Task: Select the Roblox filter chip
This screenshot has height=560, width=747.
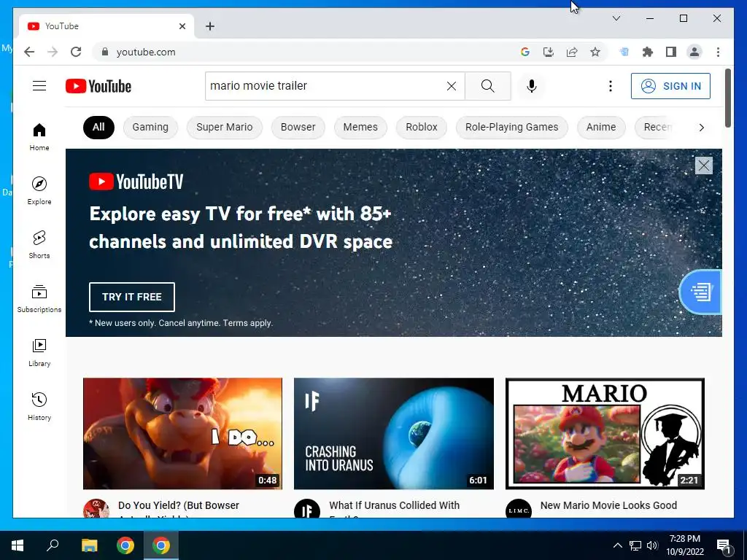Action: point(421,127)
